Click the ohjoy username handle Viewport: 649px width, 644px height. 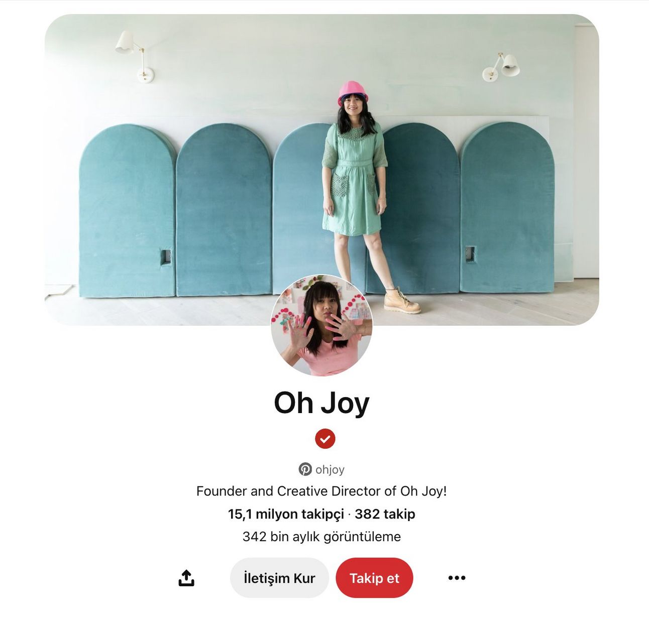tap(330, 469)
